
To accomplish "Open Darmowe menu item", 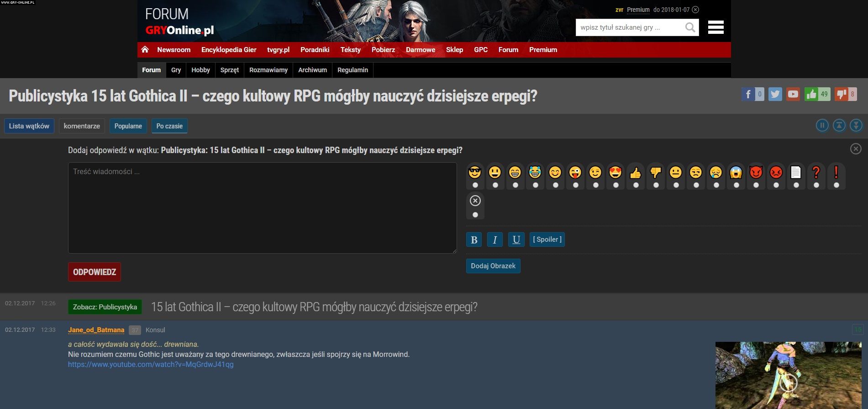I will pyautogui.click(x=421, y=50).
